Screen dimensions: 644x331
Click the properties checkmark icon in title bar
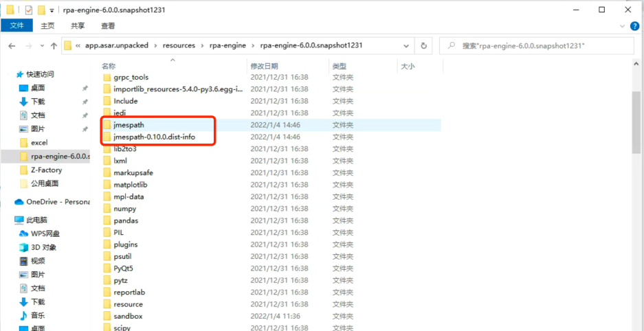click(x=28, y=10)
